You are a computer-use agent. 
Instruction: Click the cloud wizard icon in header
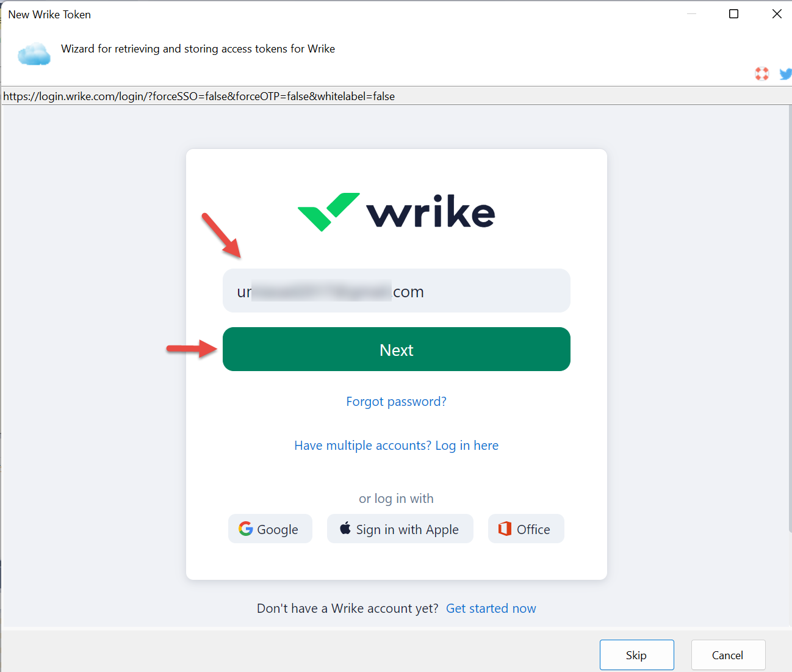pyautogui.click(x=34, y=54)
